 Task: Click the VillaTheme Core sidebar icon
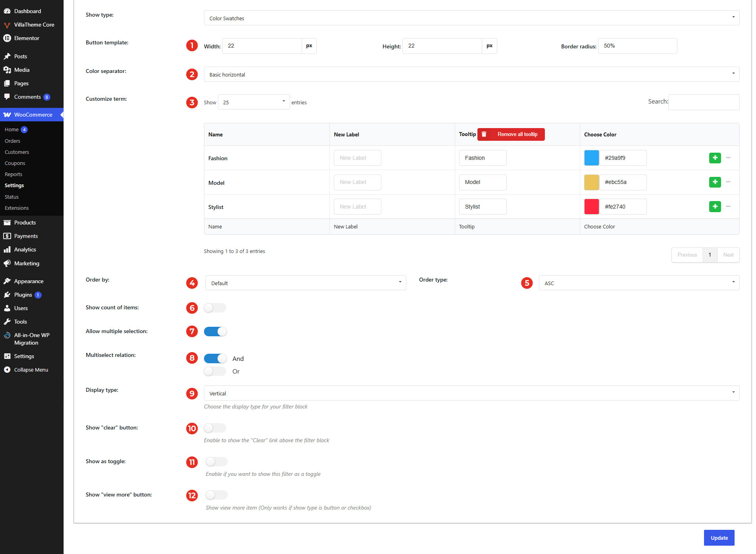7,25
